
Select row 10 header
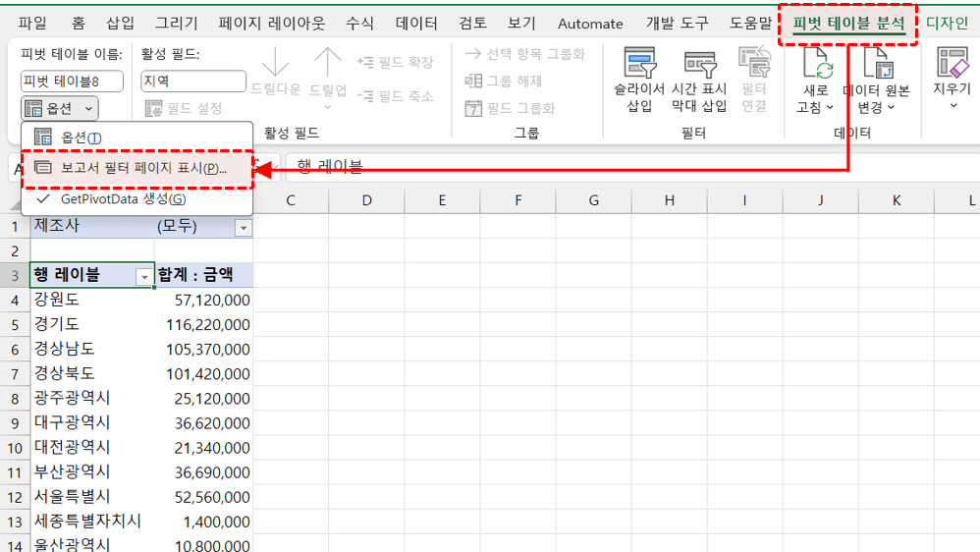(15, 448)
